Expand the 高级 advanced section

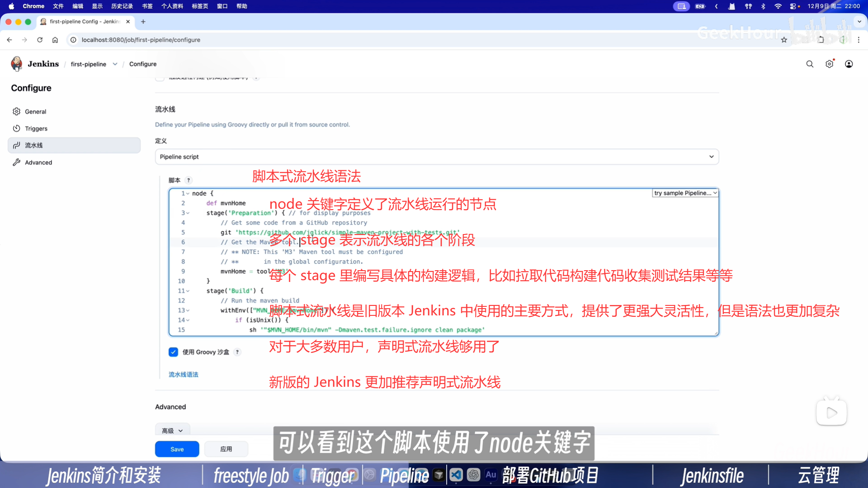pos(172,431)
